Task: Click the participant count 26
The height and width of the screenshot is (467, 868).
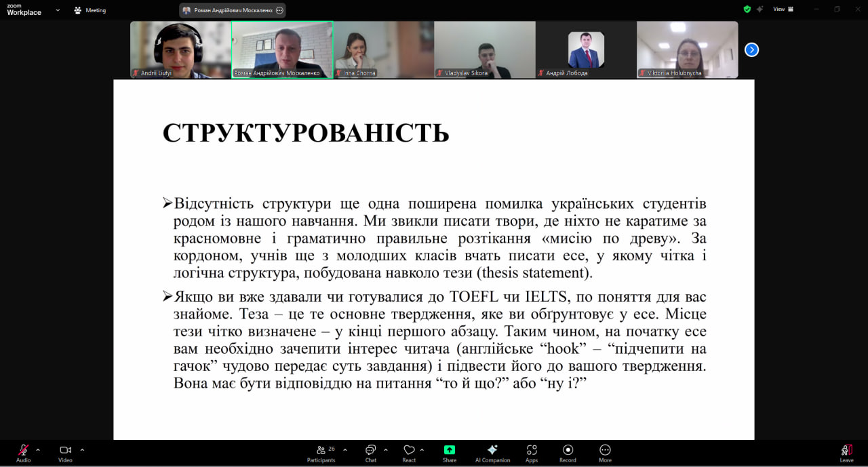Action: coord(332,448)
